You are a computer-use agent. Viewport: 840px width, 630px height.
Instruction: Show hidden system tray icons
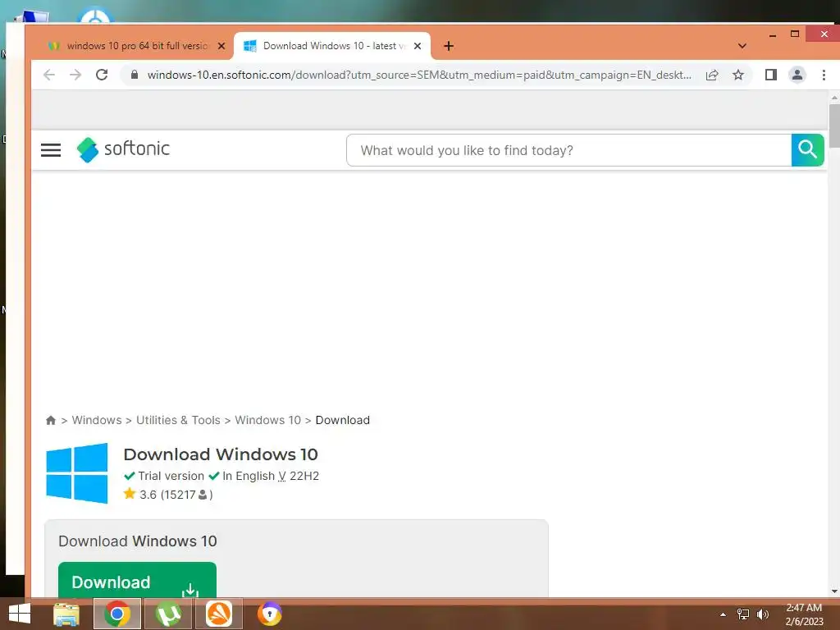[724, 614]
